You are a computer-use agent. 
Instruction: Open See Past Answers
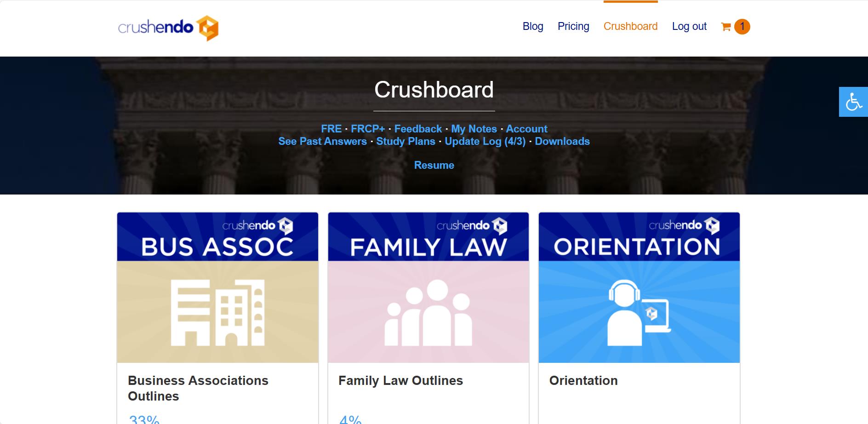(x=322, y=142)
